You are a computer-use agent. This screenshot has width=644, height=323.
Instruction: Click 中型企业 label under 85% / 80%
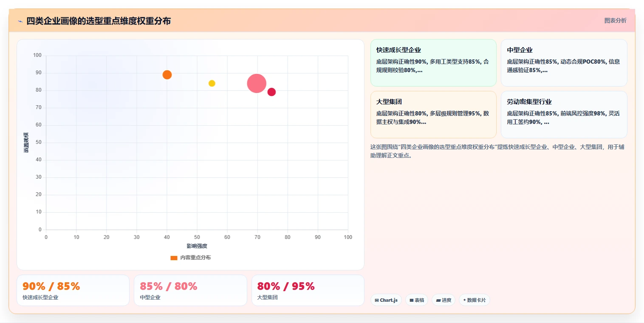point(150,298)
